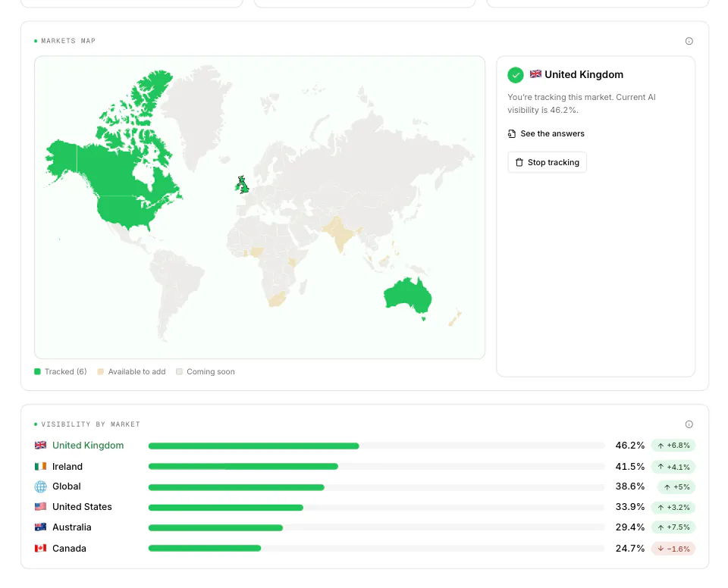Select Canada market row label
This screenshot has width=728, height=588.
click(69, 549)
